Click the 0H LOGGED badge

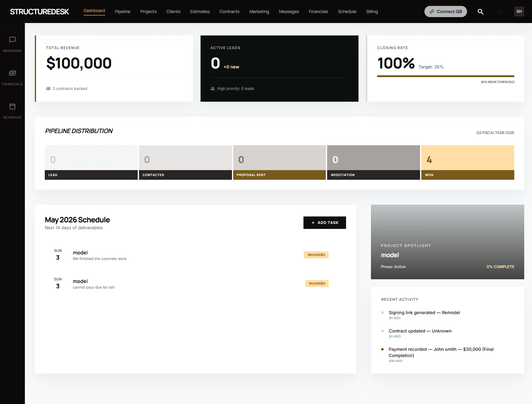(317, 284)
